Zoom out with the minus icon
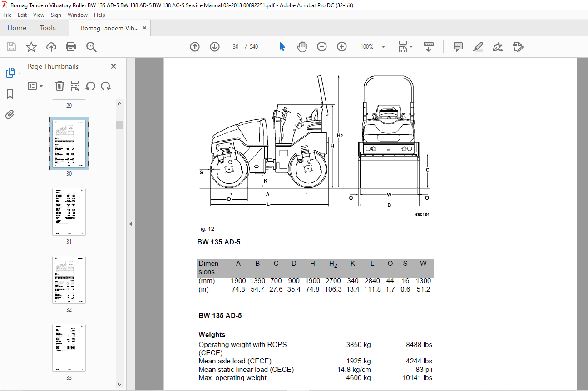Viewport: 588px width, 391px height. 322,47
